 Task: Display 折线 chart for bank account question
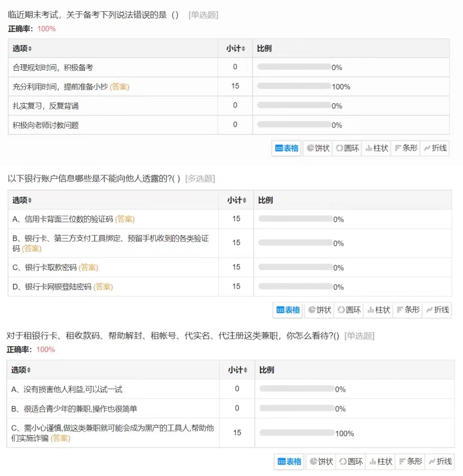437,310
